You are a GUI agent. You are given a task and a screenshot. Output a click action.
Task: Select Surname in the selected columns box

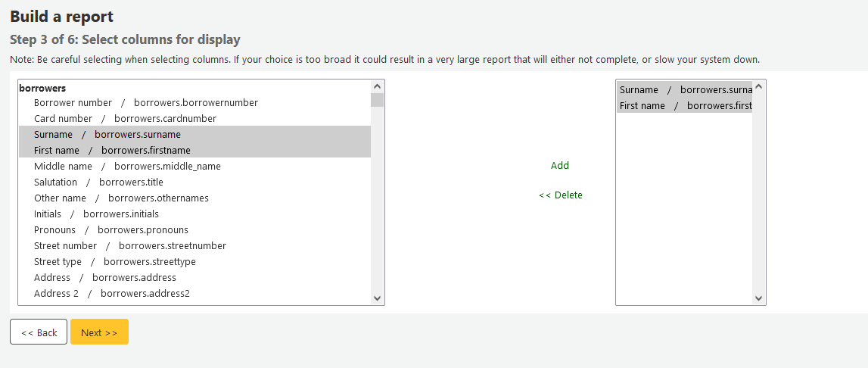(x=684, y=90)
